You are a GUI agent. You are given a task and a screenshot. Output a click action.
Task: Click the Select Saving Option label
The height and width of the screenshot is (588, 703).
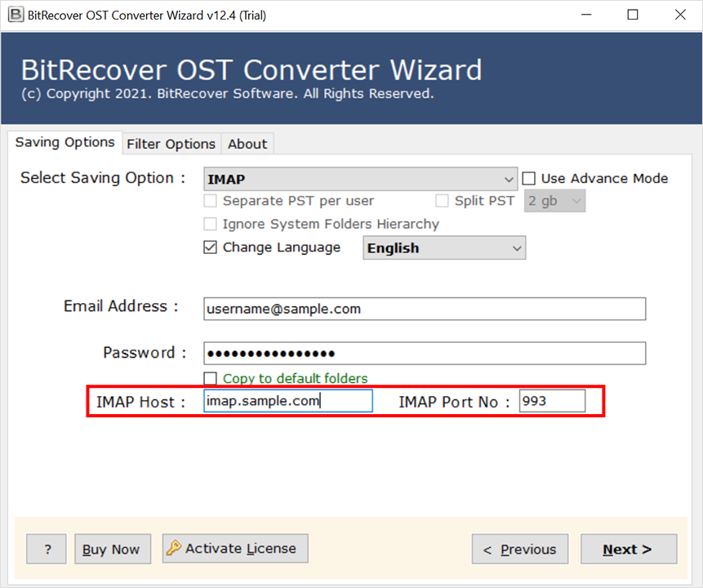[x=103, y=178]
